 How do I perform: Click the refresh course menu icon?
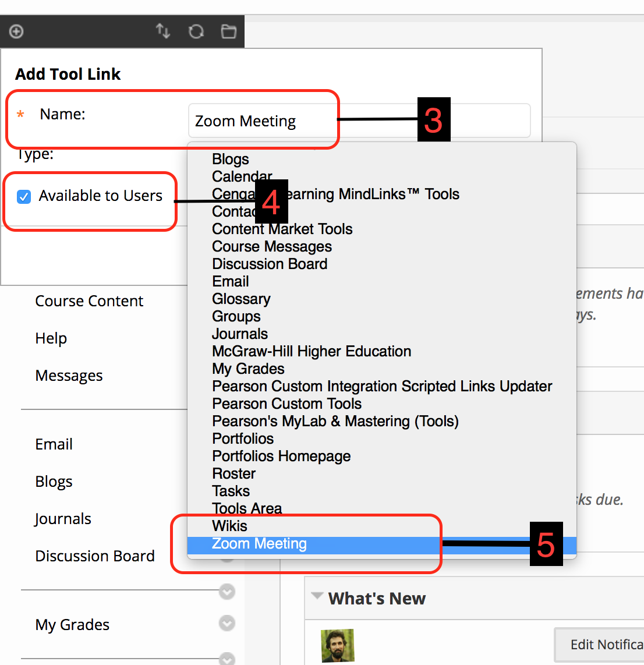[x=196, y=31]
